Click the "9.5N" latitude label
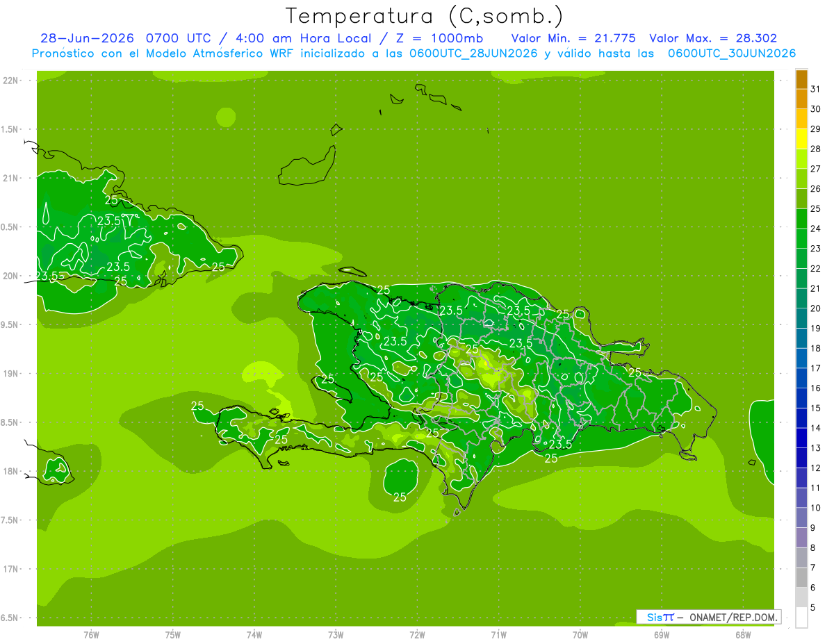Viewport: 834px width, 644px height. pyautogui.click(x=10, y=324)
